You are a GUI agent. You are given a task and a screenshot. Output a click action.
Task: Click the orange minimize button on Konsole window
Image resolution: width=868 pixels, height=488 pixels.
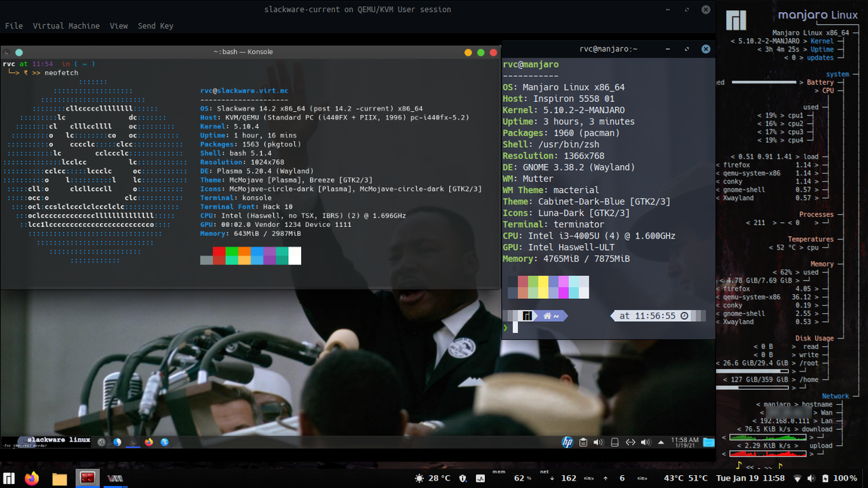(468, 52)
